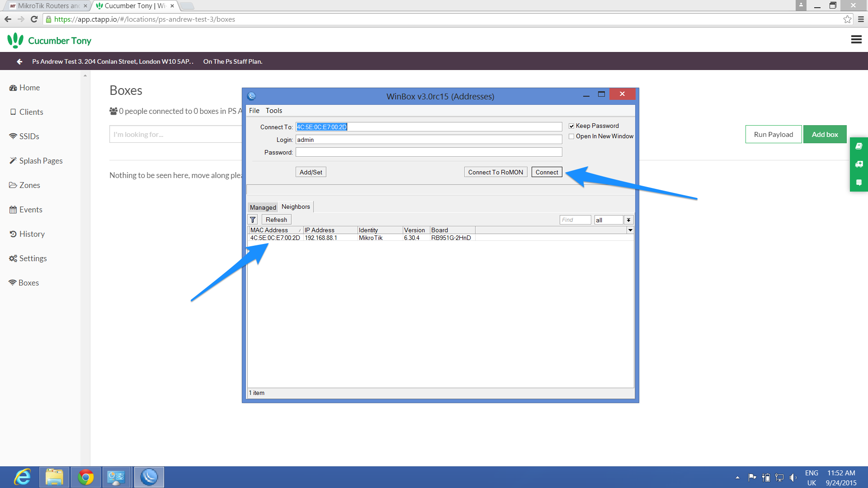Image resolution: width=868 pixels, height=488 pixels.
Task: Open the WinBox File menu
Action: click(x=254, y=111)
